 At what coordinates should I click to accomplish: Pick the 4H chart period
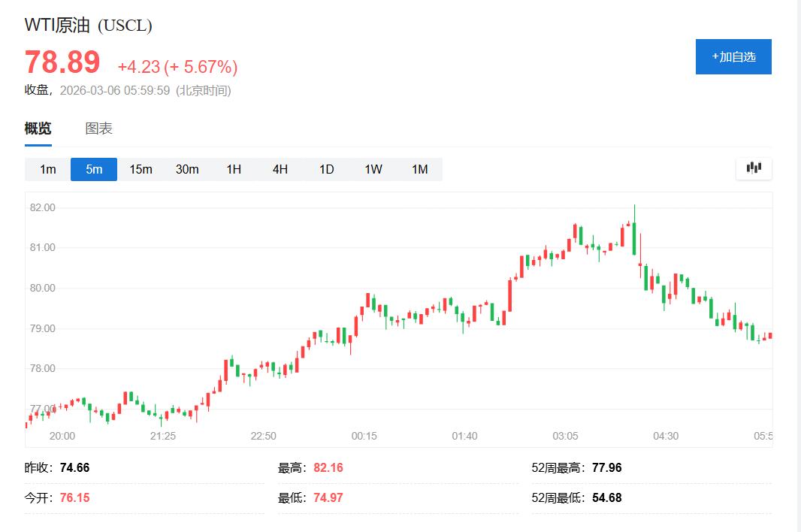click(x=280, y=169)
